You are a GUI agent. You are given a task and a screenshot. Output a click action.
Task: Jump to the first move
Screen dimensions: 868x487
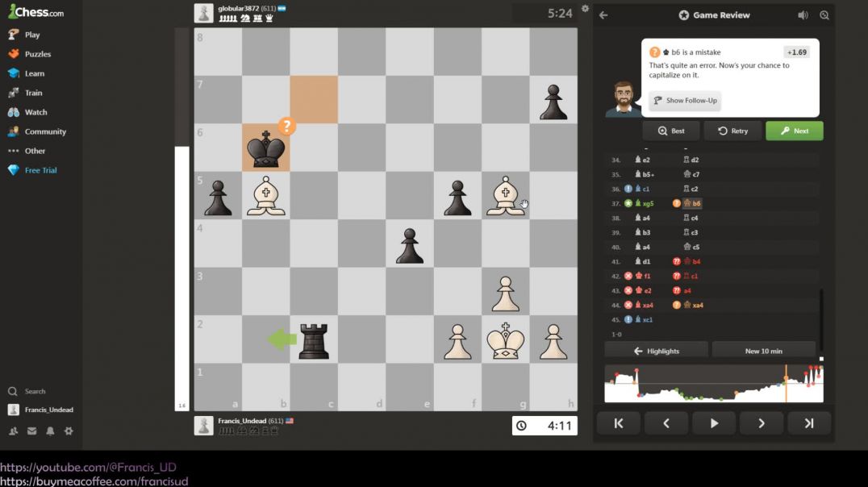click(x=619, y=423)
